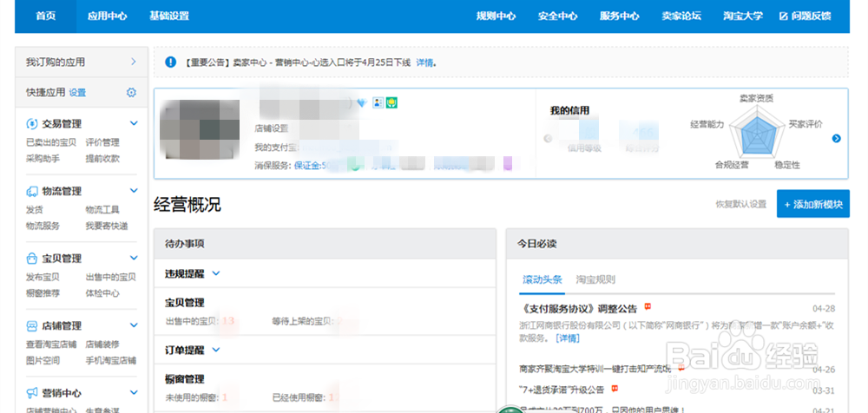Viewport: 868px width, 413px height.
Task: Switch to the 淘宝规则 tab
Action: (595, 279)
